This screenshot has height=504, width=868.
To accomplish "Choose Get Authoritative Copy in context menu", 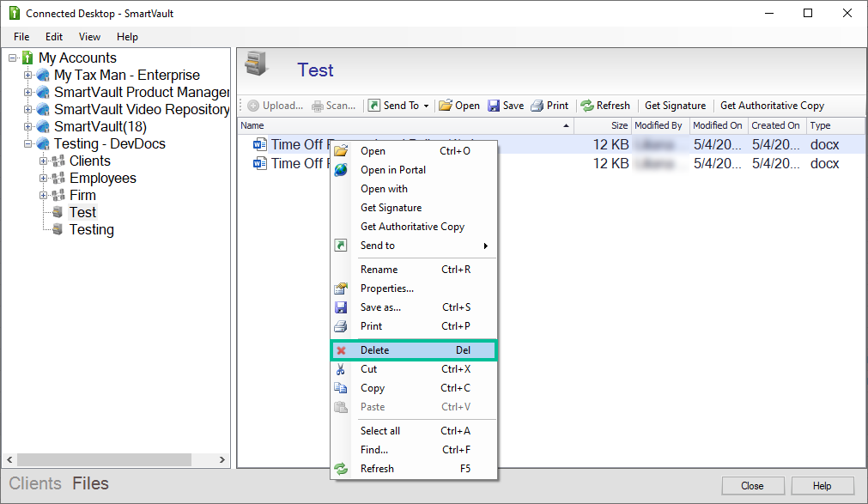I will 414,227.
